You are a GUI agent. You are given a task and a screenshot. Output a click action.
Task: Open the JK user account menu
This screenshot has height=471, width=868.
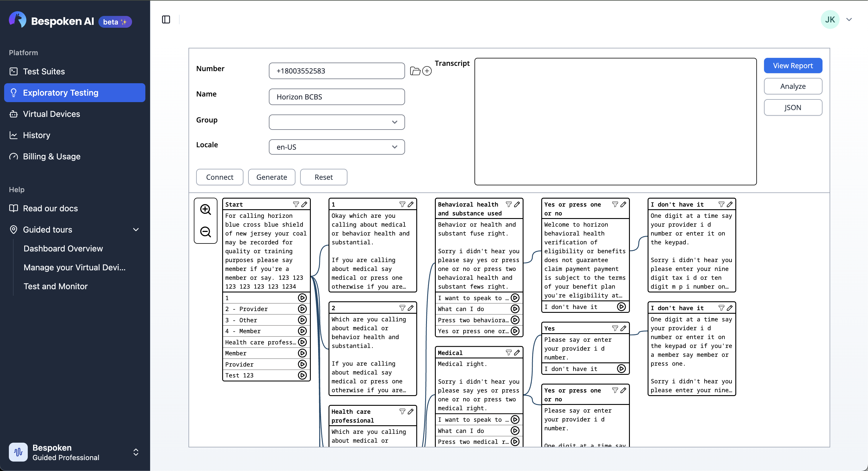tap(830, 19)
